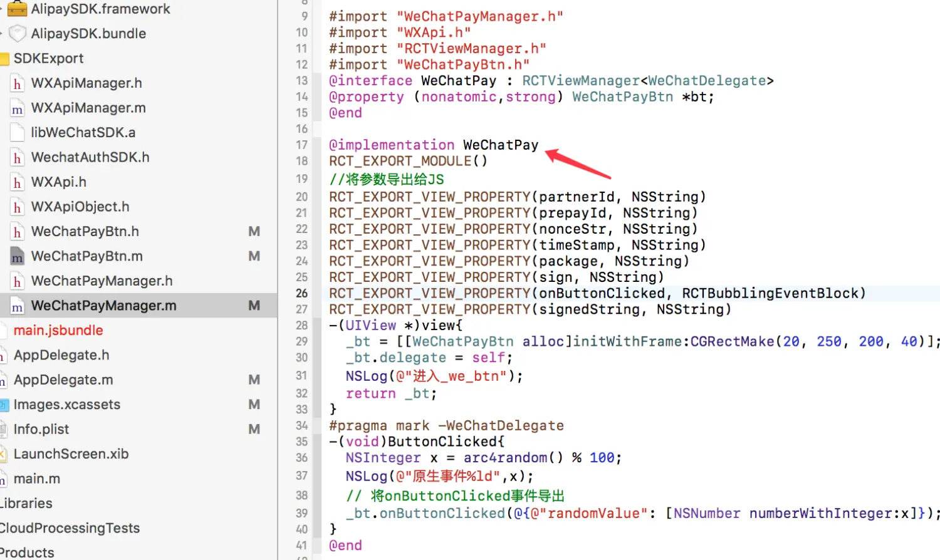Image resolution: width=940 pixels, height=560 pixels.
Task: Click RCTBubblingEventBlock in the onButtonClicked line
Action: [770, 294]
